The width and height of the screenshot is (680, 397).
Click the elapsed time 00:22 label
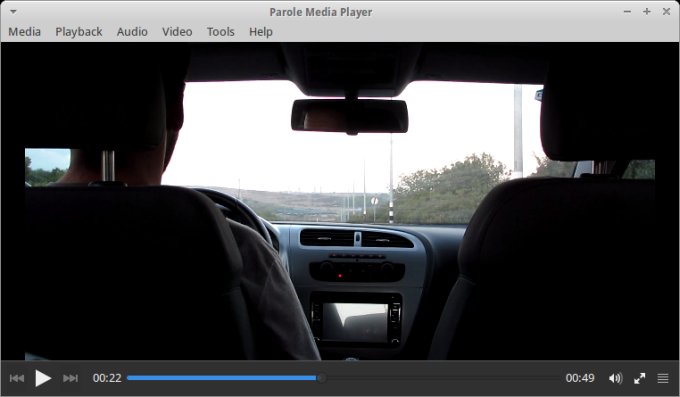(x=107, y=378)
